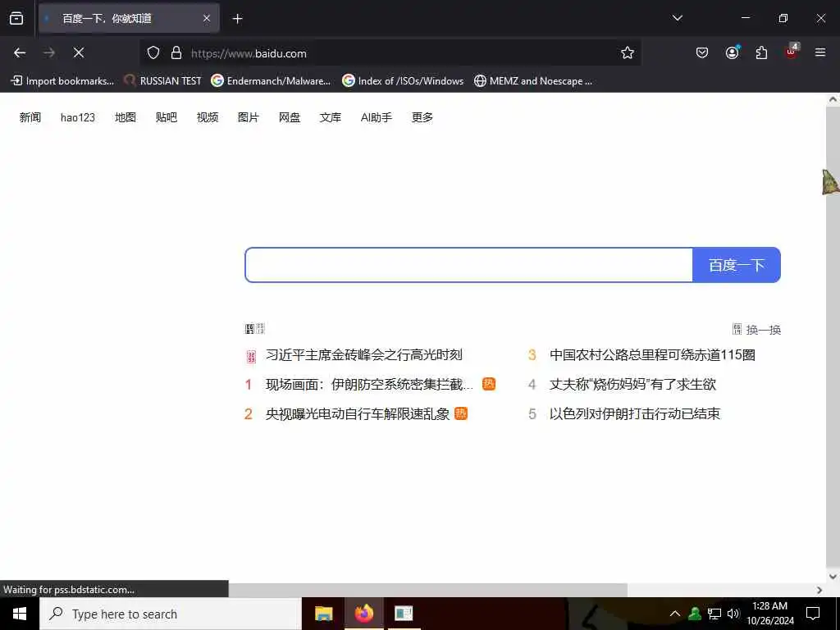
Task: Click the vertical scrollbar up arrow
Action: 833,99
